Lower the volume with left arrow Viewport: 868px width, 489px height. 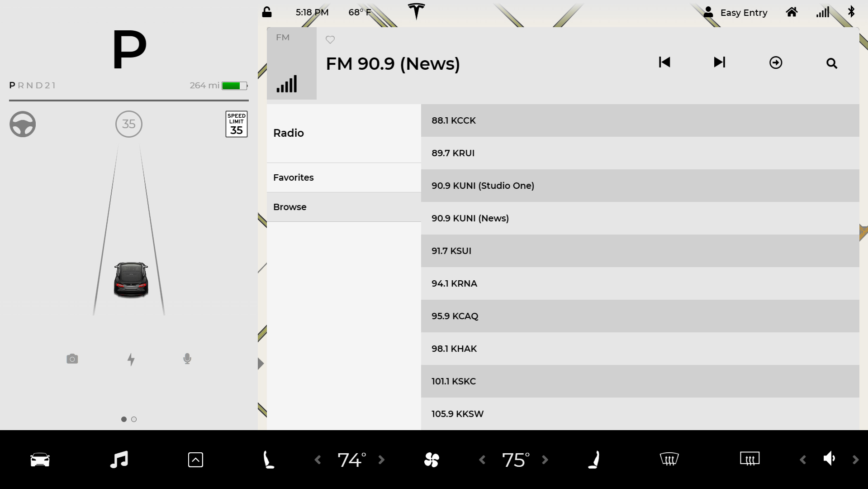803,460
